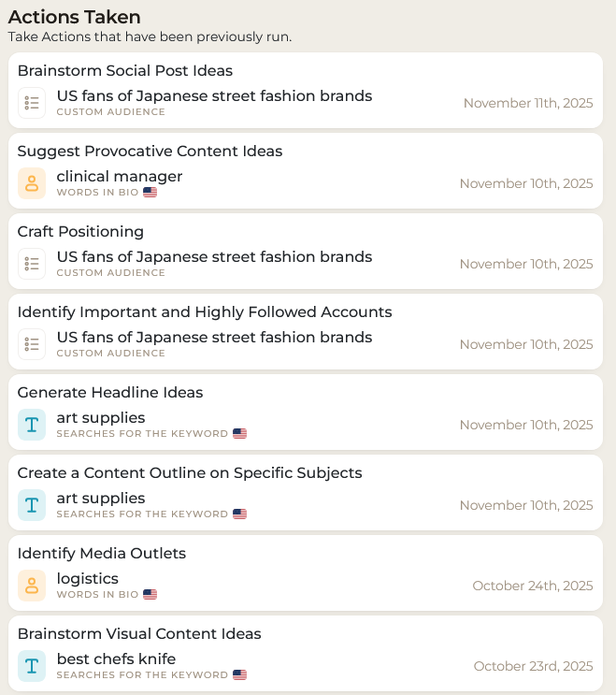Click text icon in Generate Headline Ideas card
The image size is (616, 695).
click(x=32, y=425)
